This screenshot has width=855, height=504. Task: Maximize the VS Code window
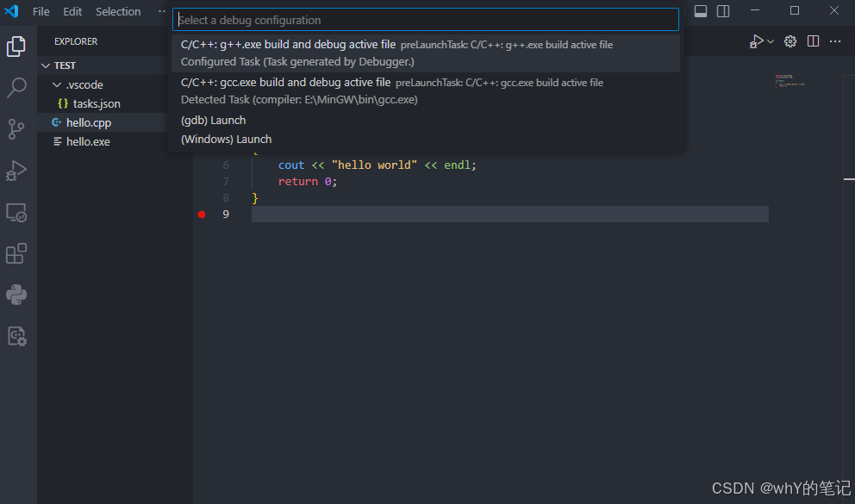click(x=795, y=11)
